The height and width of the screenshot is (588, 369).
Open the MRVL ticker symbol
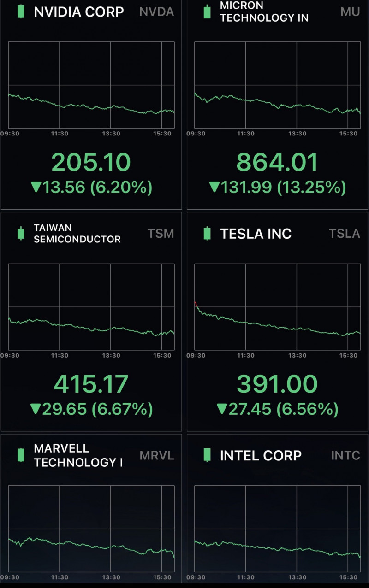point(157,456)
